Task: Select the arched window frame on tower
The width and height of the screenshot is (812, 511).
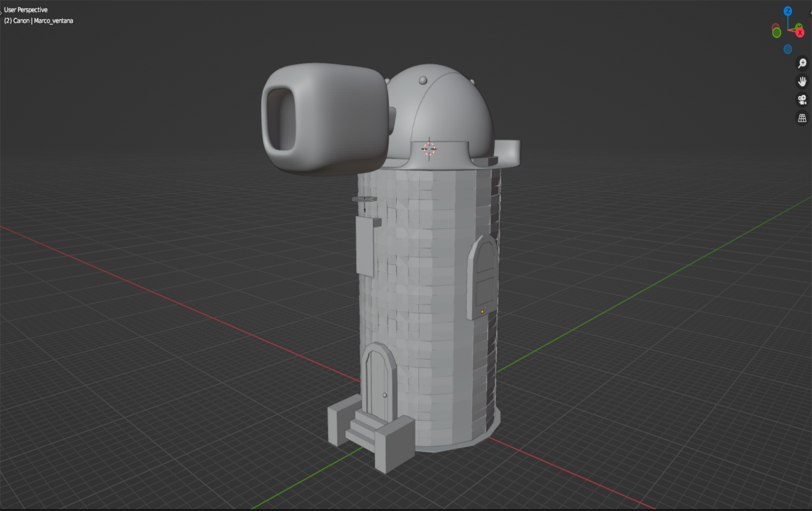Action: 483,273
